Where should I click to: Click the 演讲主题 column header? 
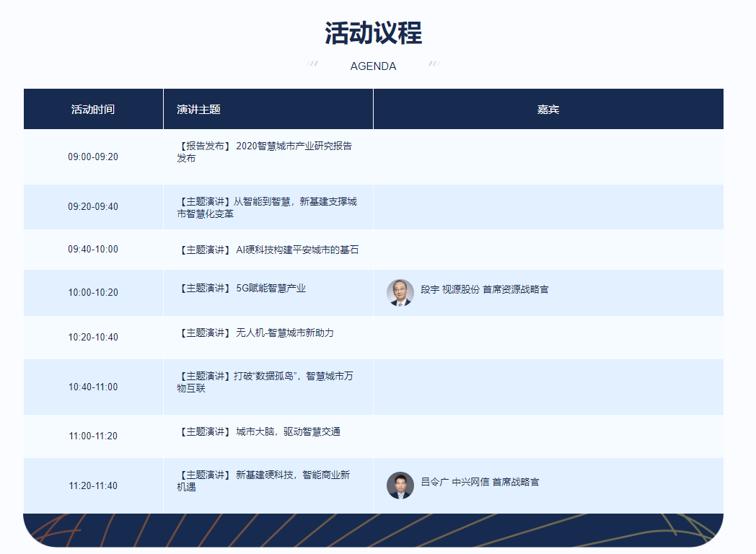pyautogui.click(x=198, y=110)
